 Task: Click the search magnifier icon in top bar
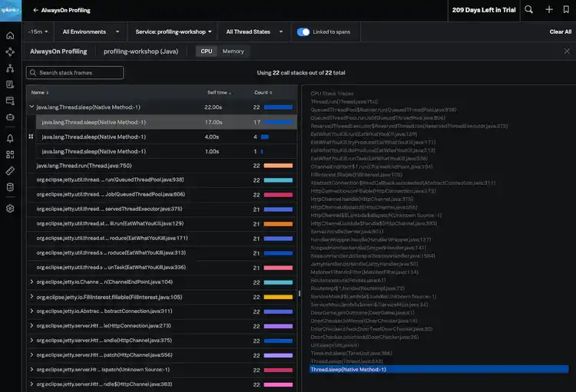click(528, 9)
